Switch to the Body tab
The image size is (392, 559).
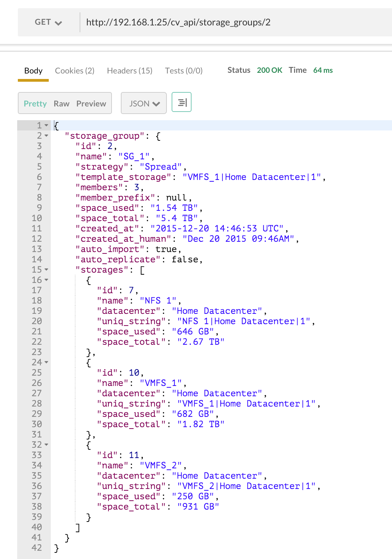tap(33, 71)
